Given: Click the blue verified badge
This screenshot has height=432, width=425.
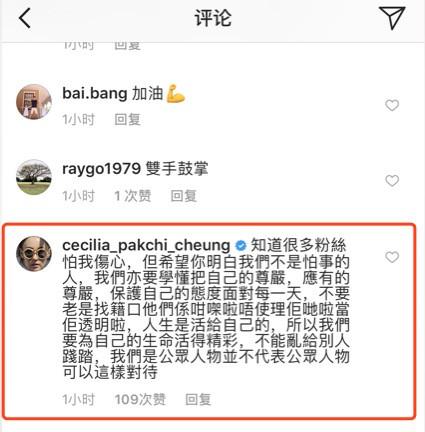Looking at the screenshot, I should (x=241, y=246).
